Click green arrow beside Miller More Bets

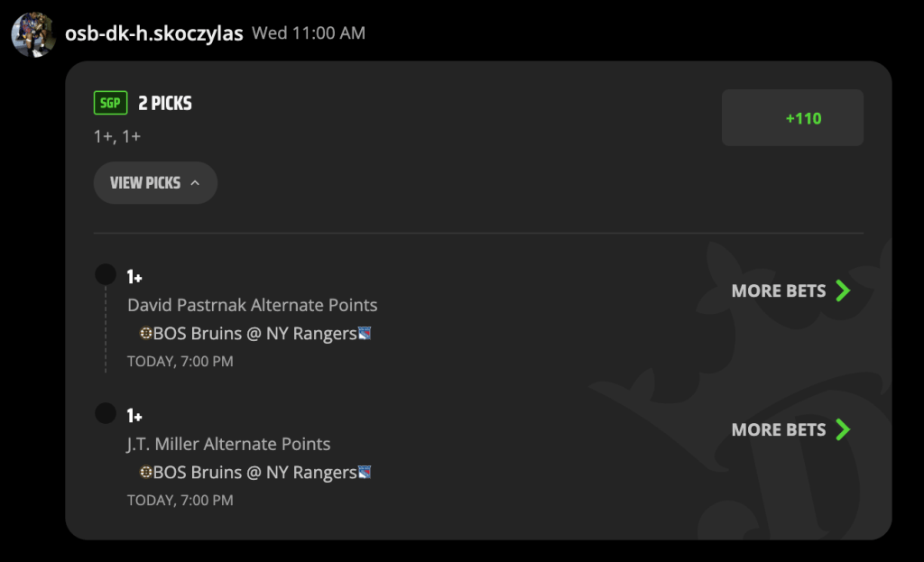tap(844, 429)
